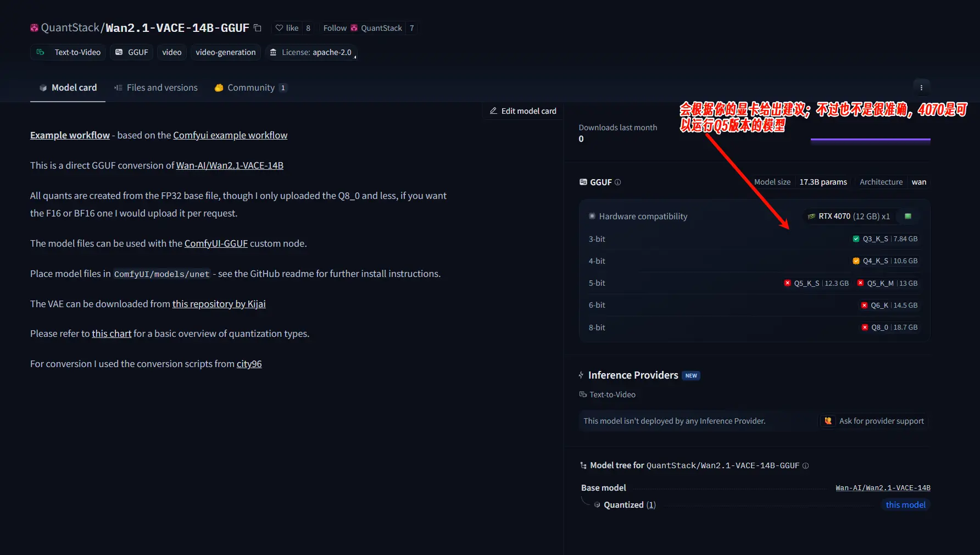Click the GGUF section heading icon
980x555 pixels.
tap(583, 182)
